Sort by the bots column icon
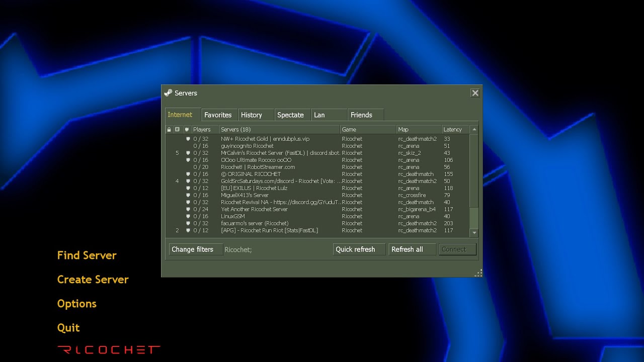Screen dimensions: 644x362 [x=178, y=130]
